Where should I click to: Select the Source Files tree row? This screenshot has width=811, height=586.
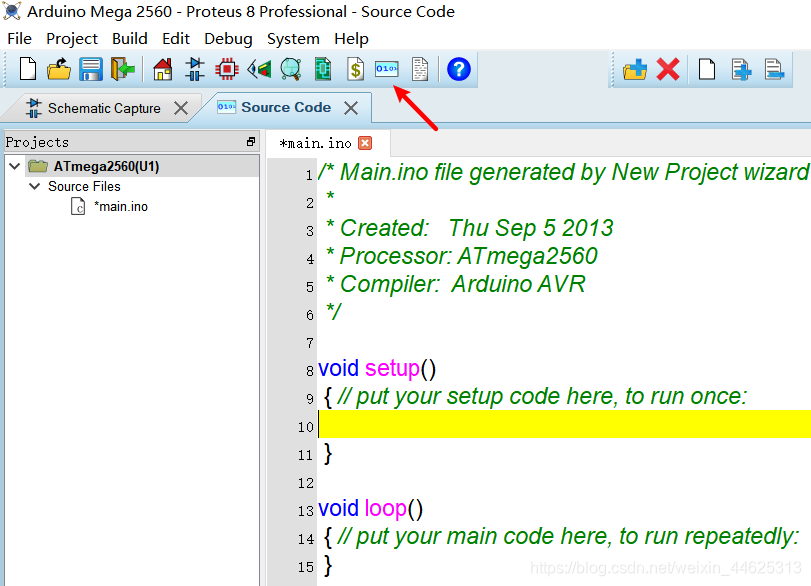coord(84,186)
